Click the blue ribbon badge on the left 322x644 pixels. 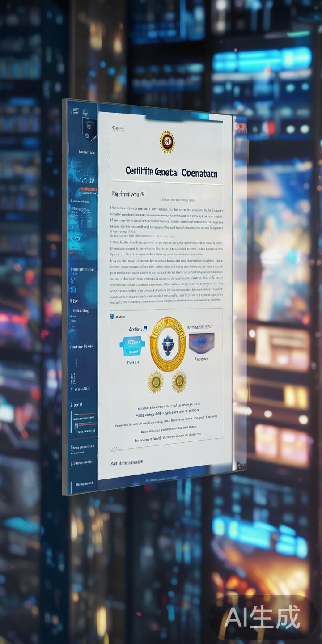tap(132, 343)
